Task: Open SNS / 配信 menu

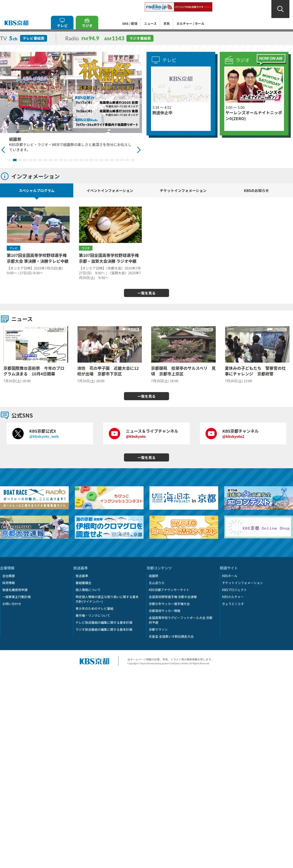Action: coord(129,24)
